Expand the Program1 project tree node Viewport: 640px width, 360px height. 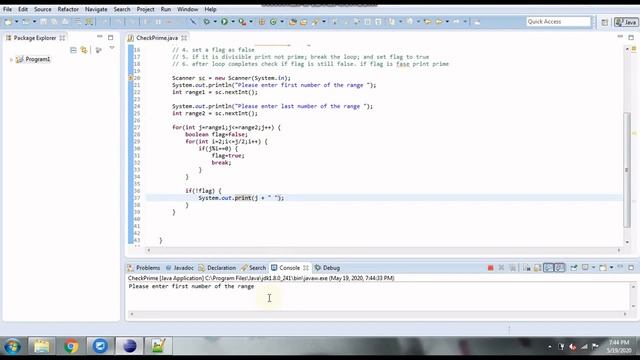[x=11, y=60]
